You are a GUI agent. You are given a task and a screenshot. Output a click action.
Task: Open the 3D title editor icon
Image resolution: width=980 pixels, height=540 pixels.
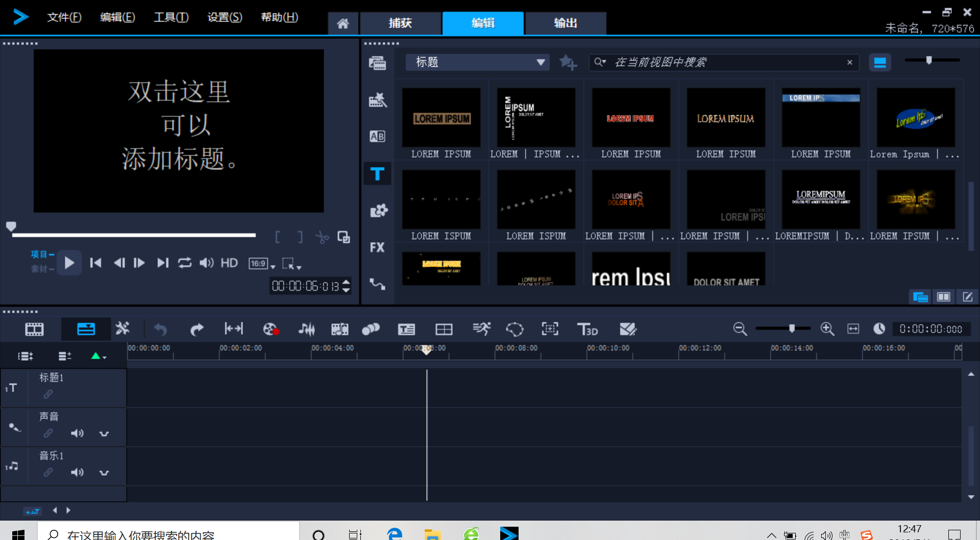587,330
